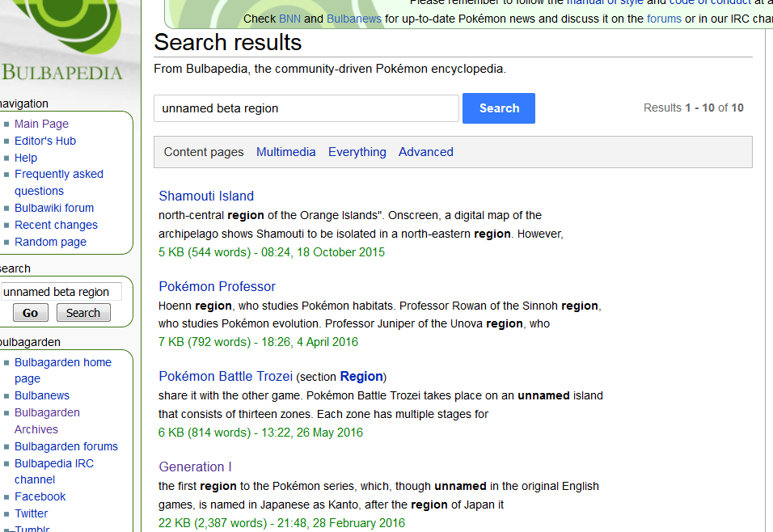Open Twitter sidebar link

pos(31,513)
